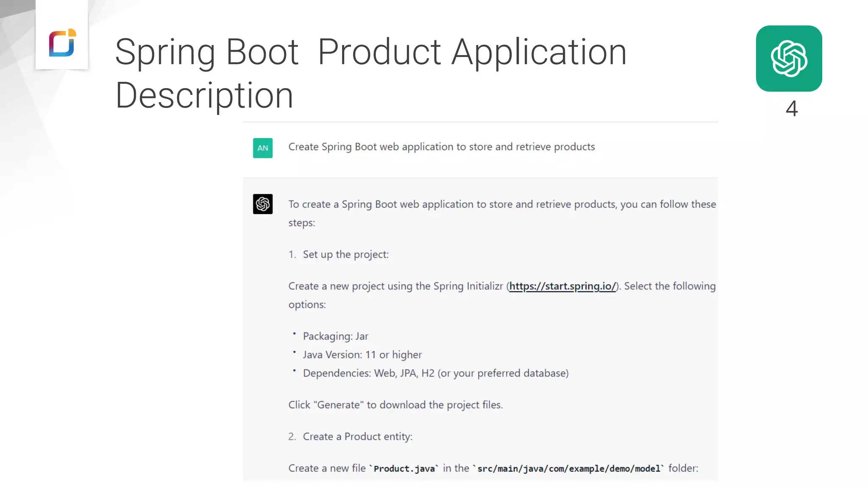Click the Java Version: 11 or higher bullet

coord(362,355)
